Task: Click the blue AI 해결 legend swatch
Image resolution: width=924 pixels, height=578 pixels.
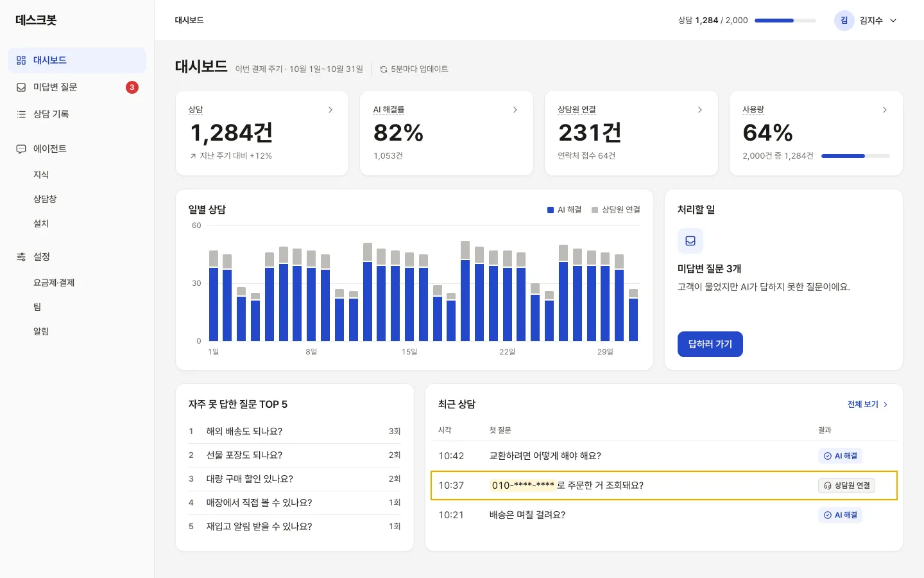Action: (x=551, y=210)
